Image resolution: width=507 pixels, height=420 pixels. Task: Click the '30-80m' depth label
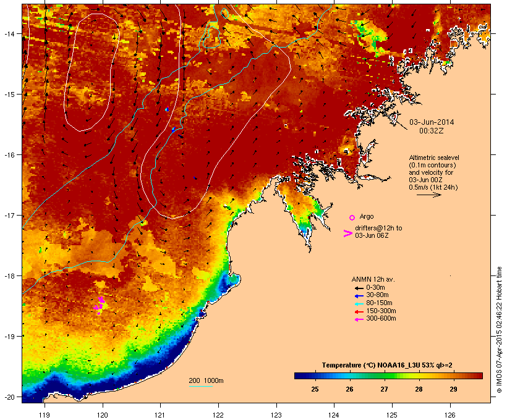(x=377, y=295)
